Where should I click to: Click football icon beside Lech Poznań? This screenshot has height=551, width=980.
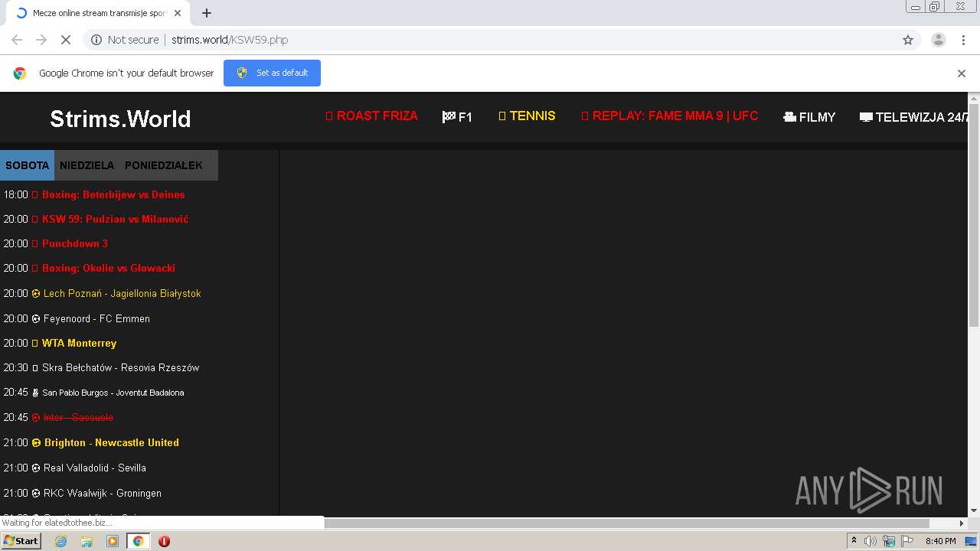pos(36,293)
